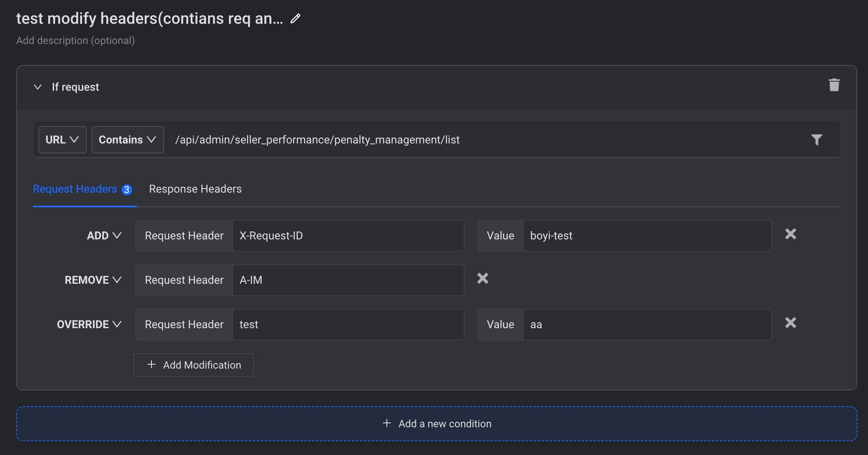Remove the X-Request-ID header modification row
Screen dimensions: 868x455
(x=790, y=234)
